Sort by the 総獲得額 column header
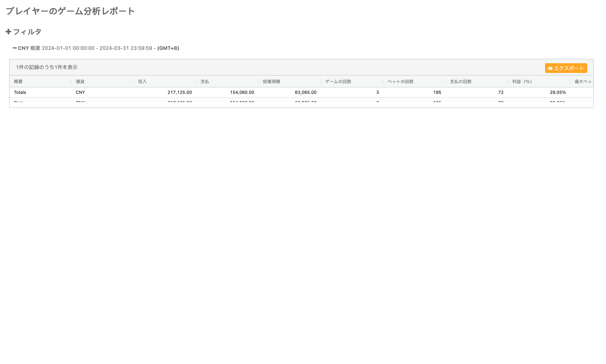The height and width of the screenshot is (364, 606). (271, 81)
